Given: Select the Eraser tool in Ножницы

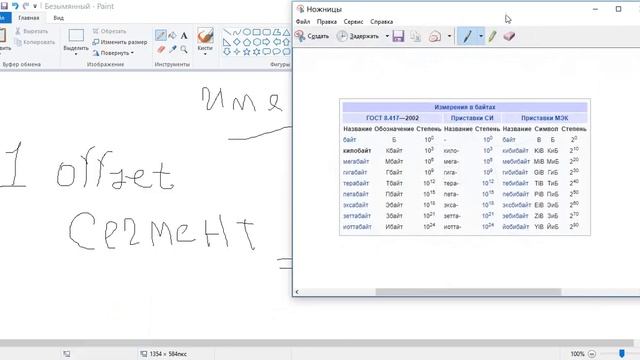Looking at the screenshot, I should click(509, 36).
